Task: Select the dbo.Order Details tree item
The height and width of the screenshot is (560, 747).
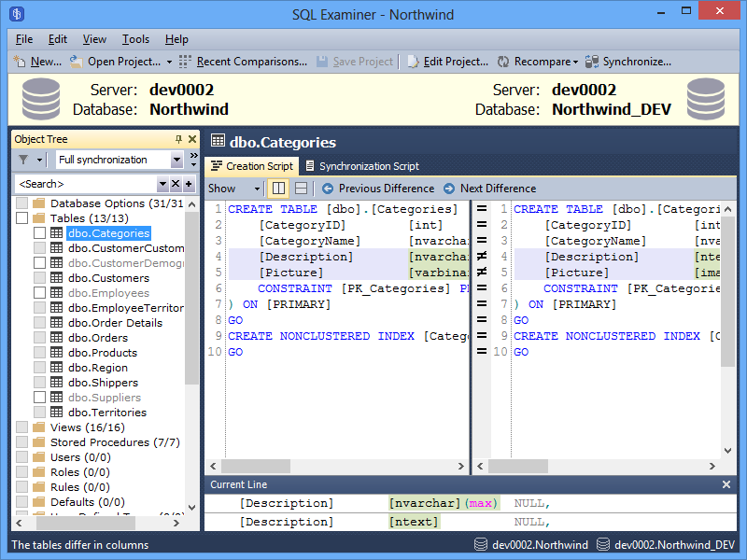Action: 115,323
